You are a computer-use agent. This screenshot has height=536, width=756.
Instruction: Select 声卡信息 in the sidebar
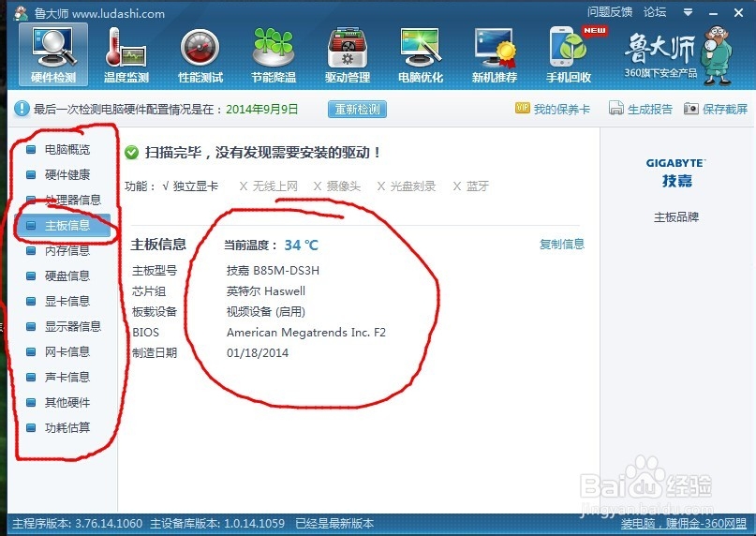(x=67, y=377)
